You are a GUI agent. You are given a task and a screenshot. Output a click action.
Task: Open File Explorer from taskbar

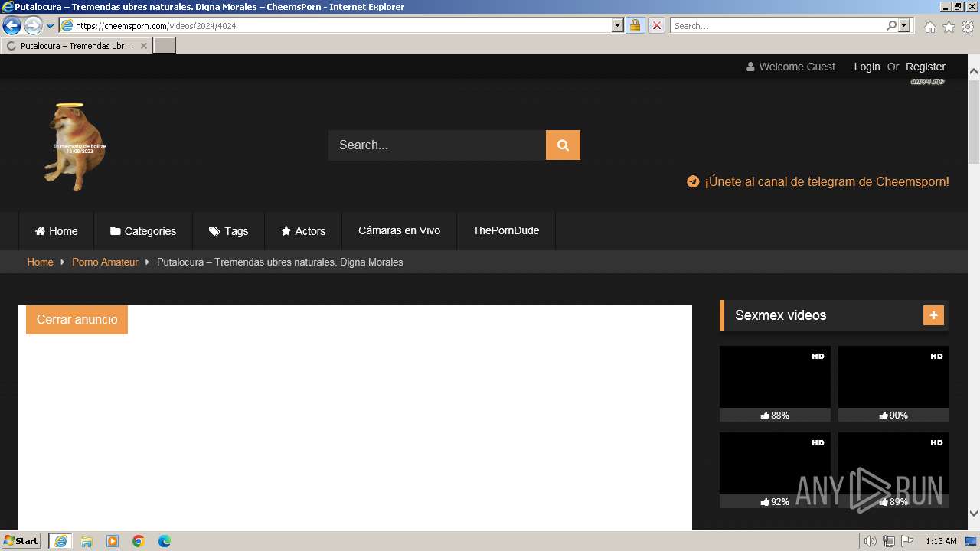[x=87, y=541]
